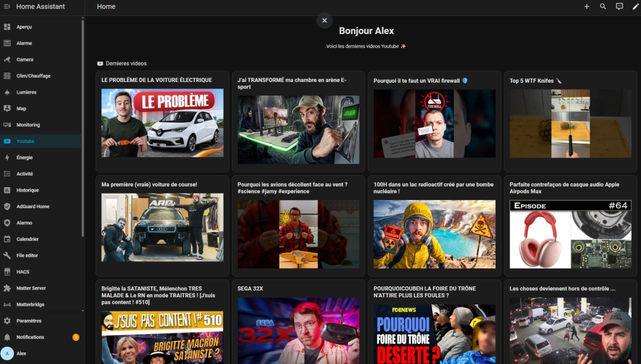Open the Notifications menu item
This screenshot has width=641, height=364.
(x=41, y=338)
